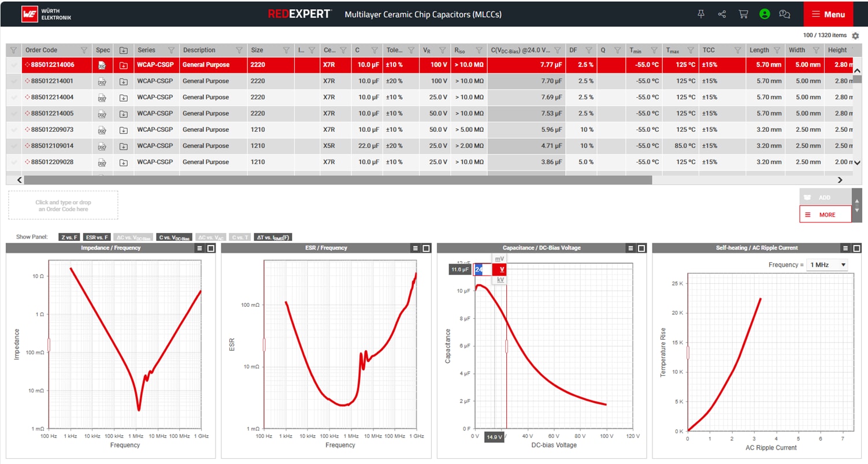
Task: Filter the TCC column
Action: 737,50
